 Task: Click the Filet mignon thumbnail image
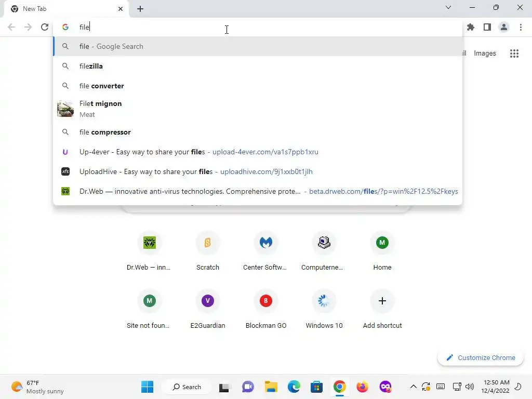65,109
